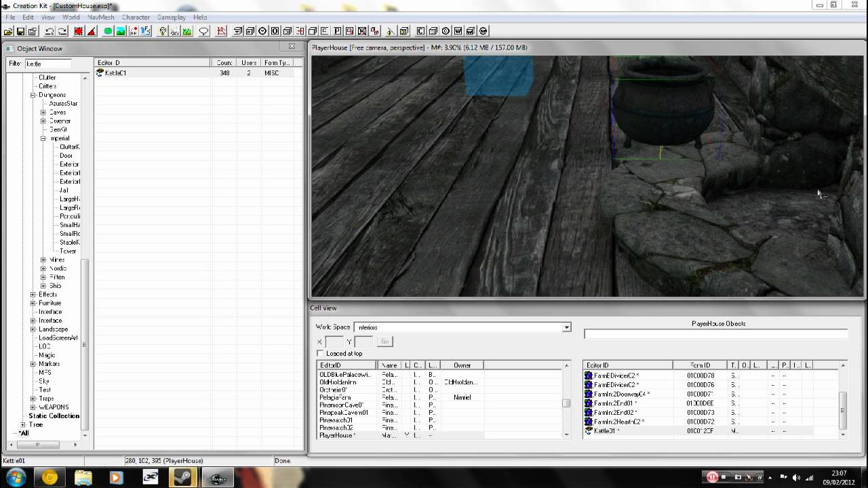
Task: Open the load master/plugin files icon
Action: tap(8, 31)
